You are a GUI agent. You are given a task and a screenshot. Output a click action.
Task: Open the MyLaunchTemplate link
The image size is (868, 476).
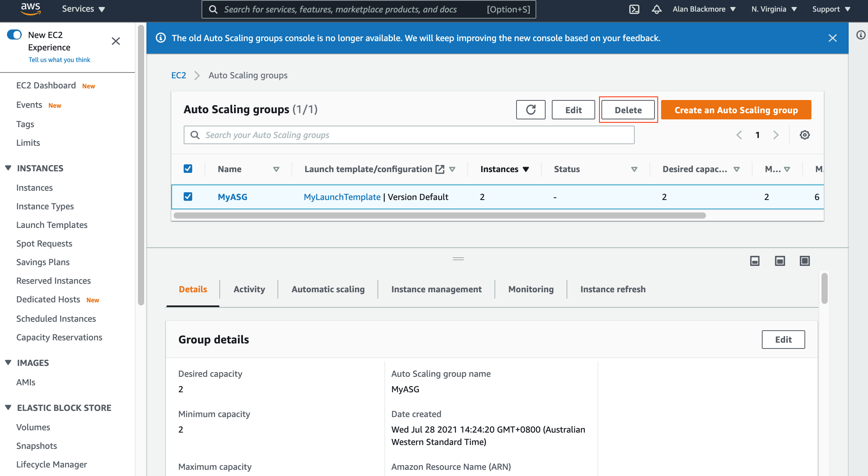click(341, 197)
